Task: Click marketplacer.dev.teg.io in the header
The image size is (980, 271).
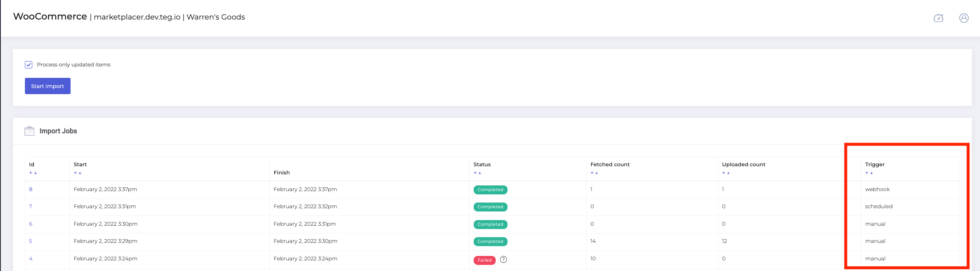Action: [x=137, y=17]
